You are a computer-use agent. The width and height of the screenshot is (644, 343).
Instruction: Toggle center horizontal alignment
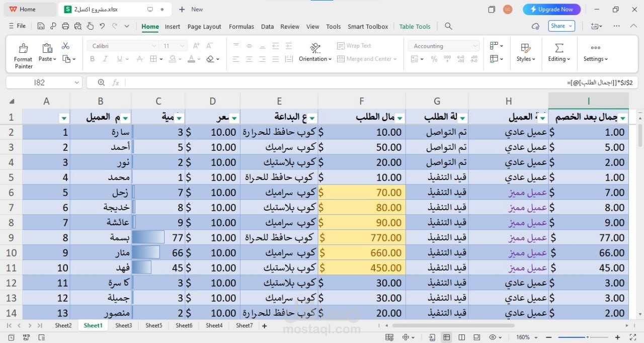pyautogui.click(x=249, y=59)
